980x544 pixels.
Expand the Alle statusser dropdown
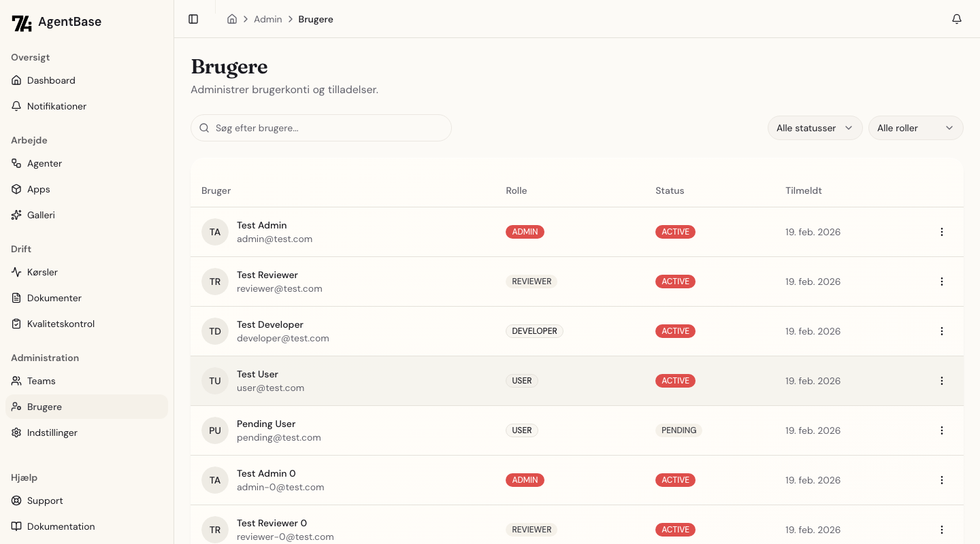click(815, 128)
